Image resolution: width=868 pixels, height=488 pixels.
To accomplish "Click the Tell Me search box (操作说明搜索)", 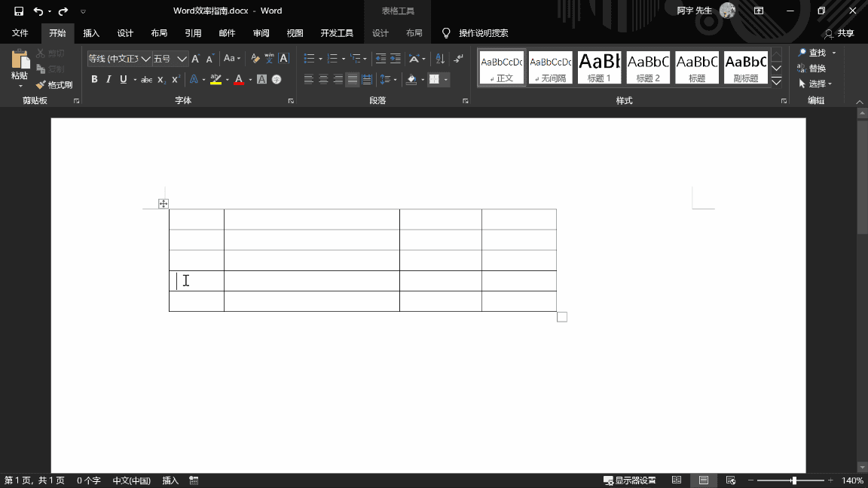I will (483, 33).
